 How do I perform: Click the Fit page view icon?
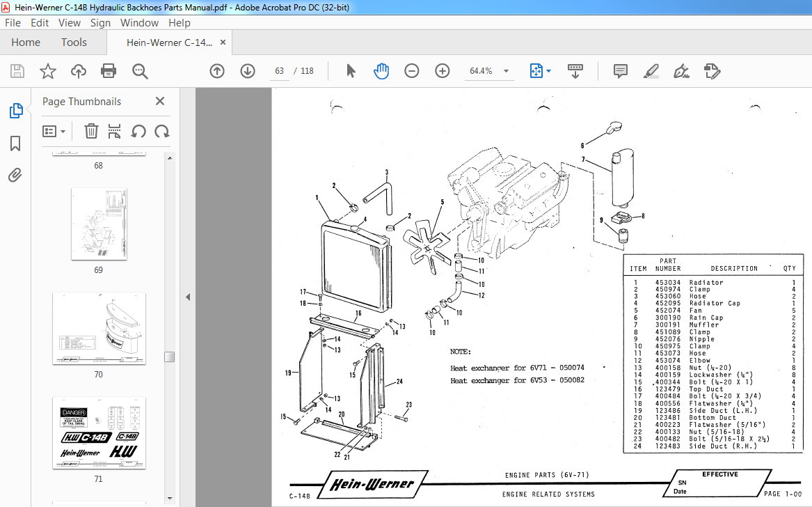(536, 71)
